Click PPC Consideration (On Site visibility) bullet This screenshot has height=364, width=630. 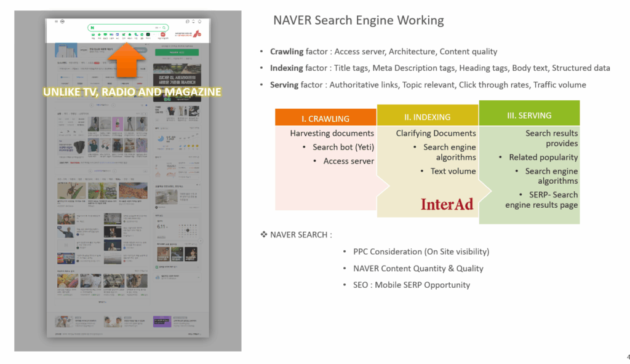pyautogui.click(x=421, y=251)
